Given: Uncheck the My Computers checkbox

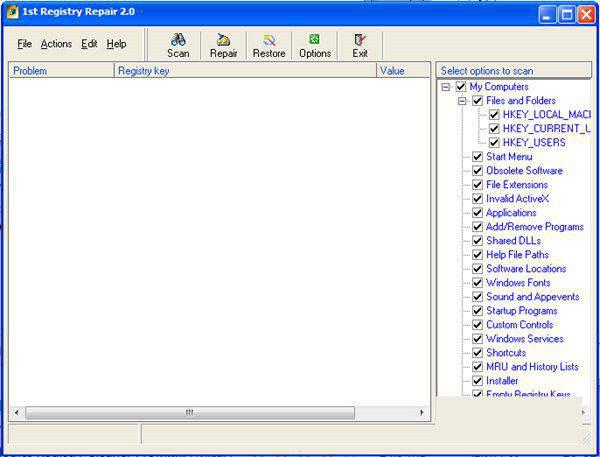Looking at the screenshot, I should (x=461, y=87).
